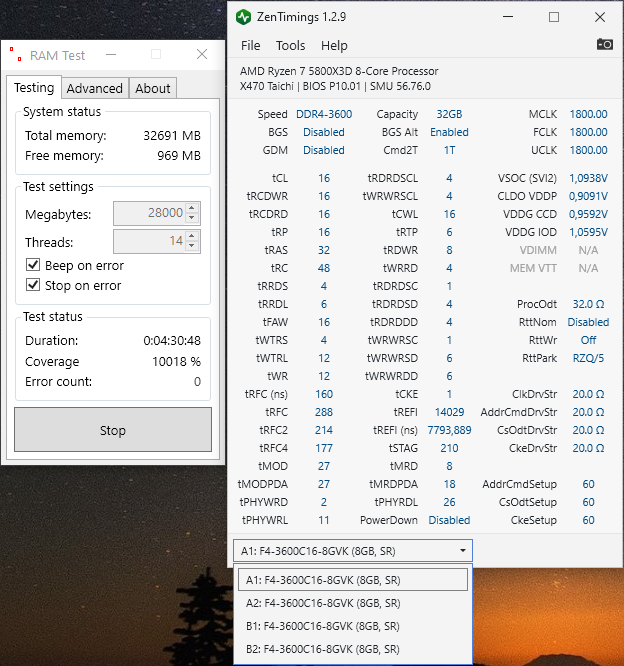Click the VDDG CCD voltage 0,9592V
Image resolution: width=624 pixels, height=666 pixels.
pos(588,214)
